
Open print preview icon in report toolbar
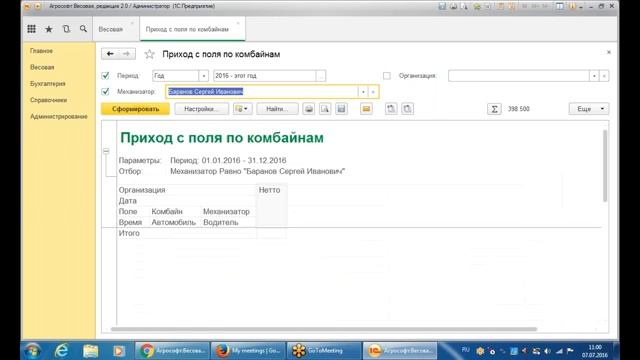click(325, 109)
